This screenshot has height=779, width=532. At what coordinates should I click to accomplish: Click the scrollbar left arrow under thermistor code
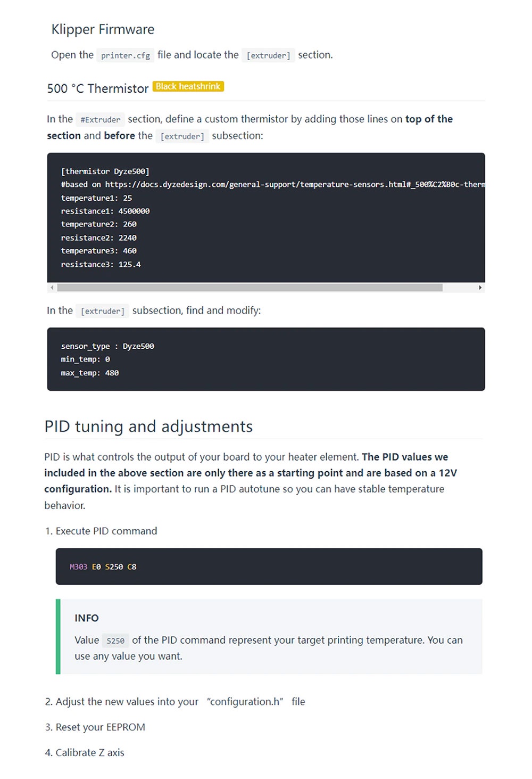pos(52,288)
